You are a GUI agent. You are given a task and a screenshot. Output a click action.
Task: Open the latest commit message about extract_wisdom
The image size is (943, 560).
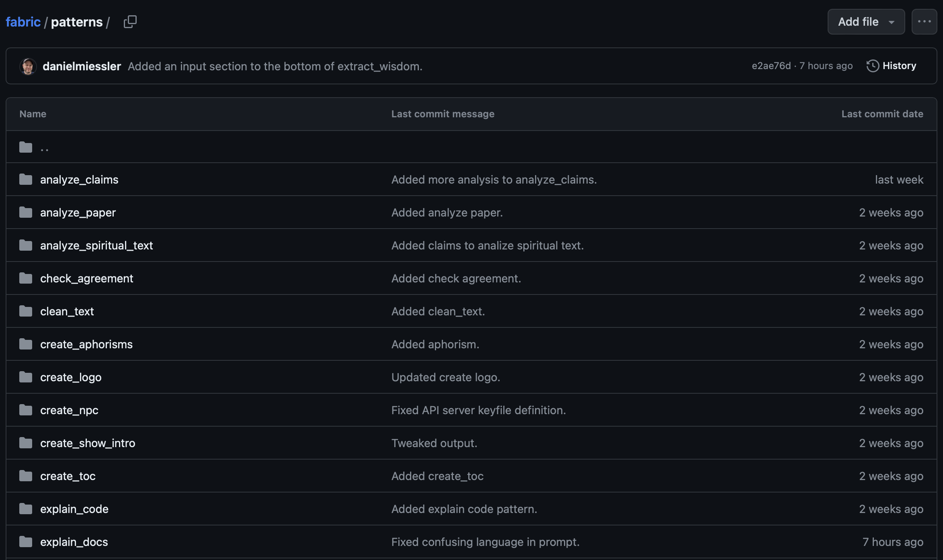pyautogui.click(x=275, y=66)
